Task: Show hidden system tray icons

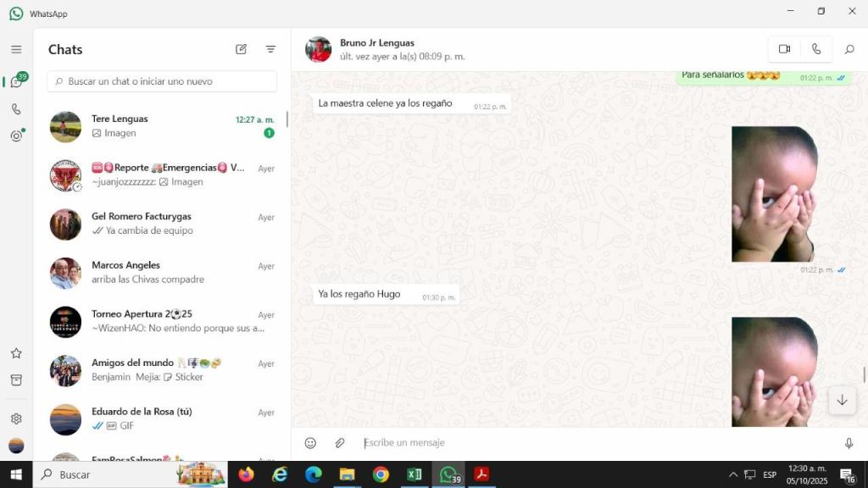Action: pos(733,474)
